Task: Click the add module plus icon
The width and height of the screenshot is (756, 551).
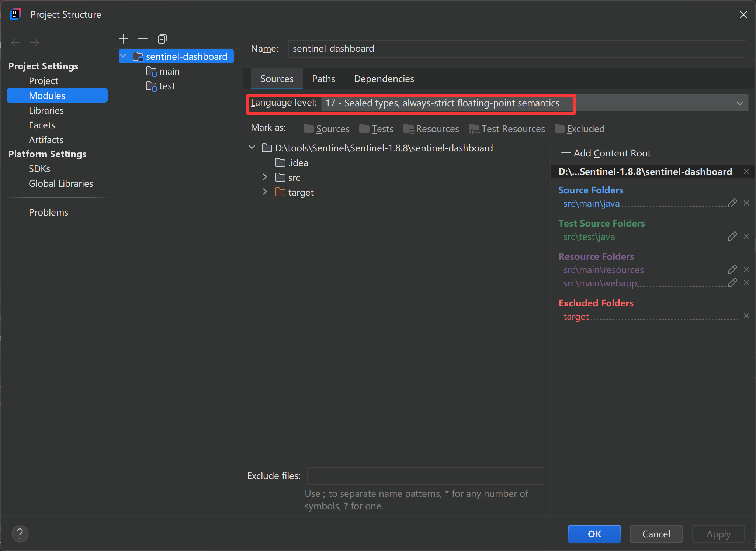Action: pos(124,39)
